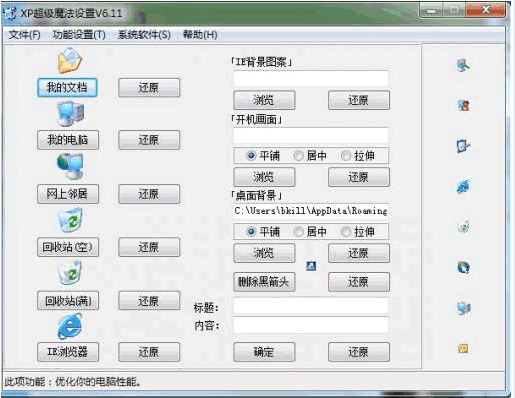The height and width of the screenshot is (398, 515).
Task: Select 平铺 for 开机画面
Action: pos(263,156)
